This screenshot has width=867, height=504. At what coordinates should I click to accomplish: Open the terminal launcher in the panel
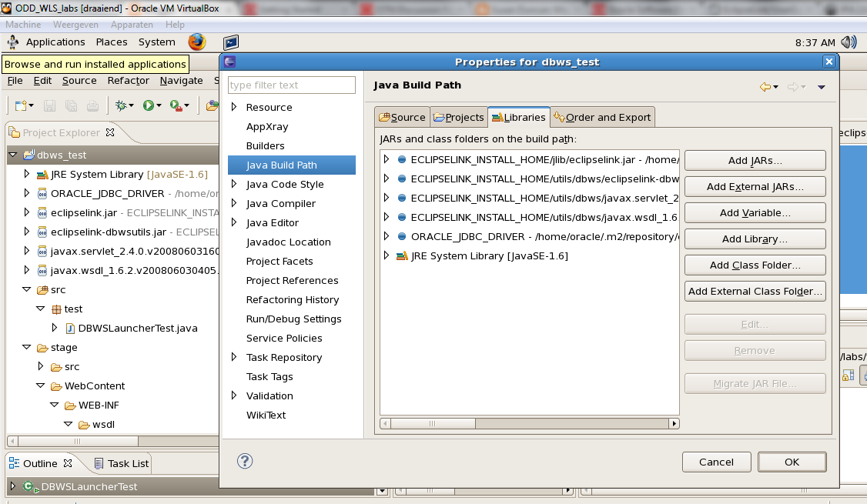[231, 42]
